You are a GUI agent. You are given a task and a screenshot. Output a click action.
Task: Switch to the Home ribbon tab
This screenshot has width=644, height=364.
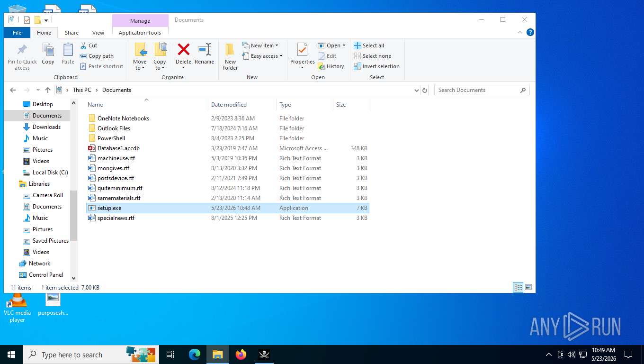[x=44, y=33]
